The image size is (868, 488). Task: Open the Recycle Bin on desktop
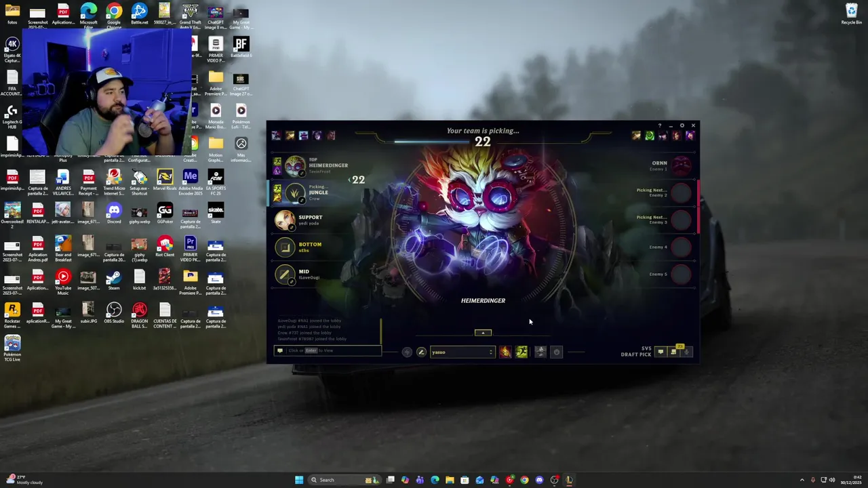click(852, 14)
